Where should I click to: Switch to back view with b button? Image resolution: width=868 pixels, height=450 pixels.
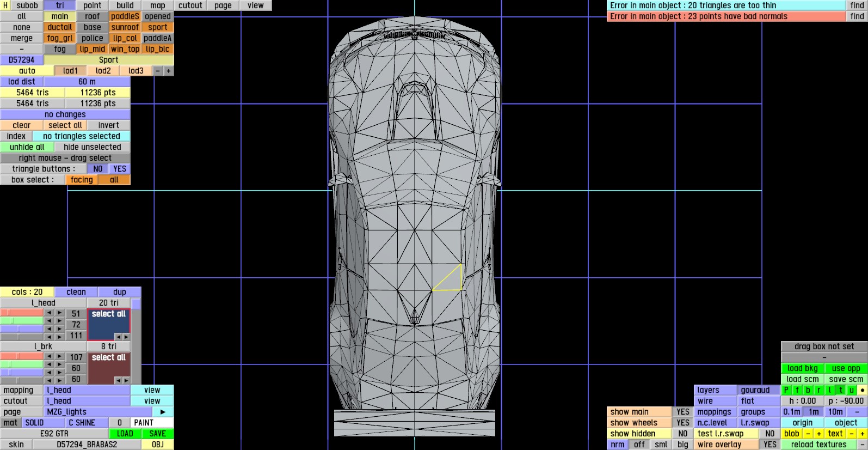[x=808, y=390]
